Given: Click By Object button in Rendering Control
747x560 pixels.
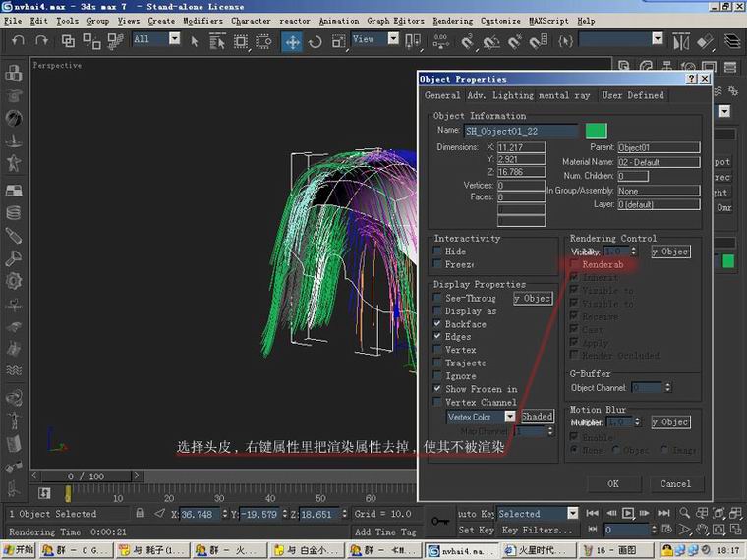Looking at the screenshot, I should click(670, 251).
